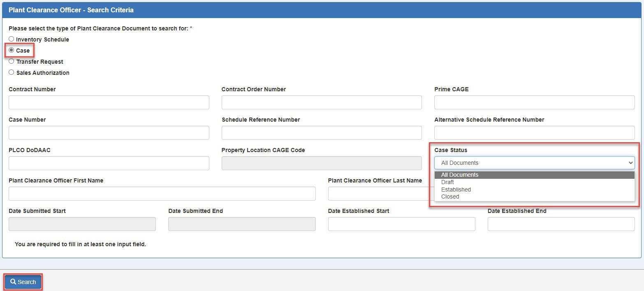The image size is (644, 291).
Task: Select the Inventory Schedule radio button
Action: [12, 39]
